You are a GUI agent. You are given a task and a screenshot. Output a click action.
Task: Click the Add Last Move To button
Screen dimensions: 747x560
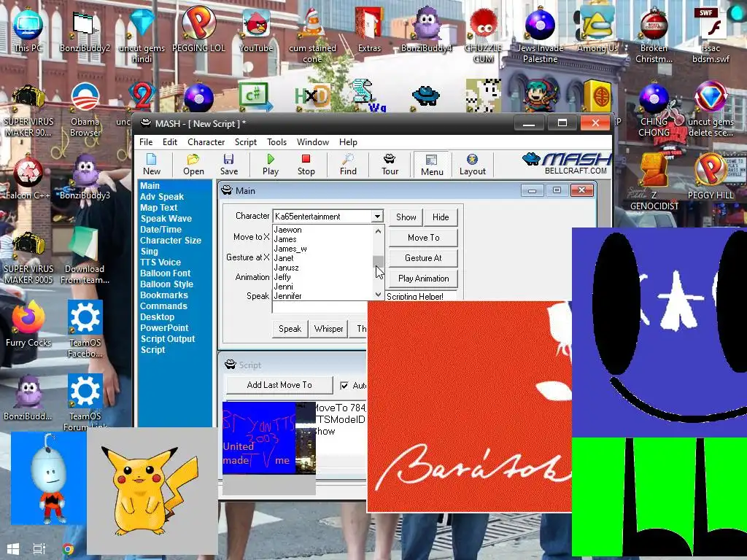[279, 385]
